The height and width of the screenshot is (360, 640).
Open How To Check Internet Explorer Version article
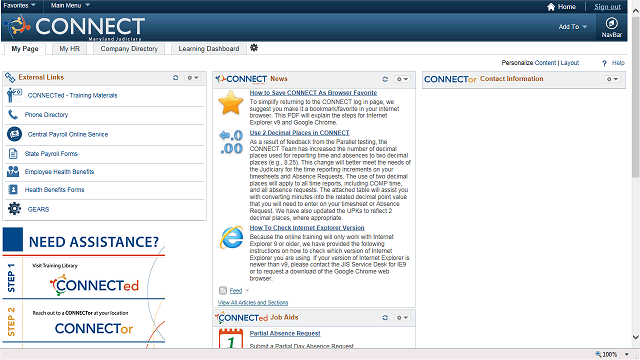point(307,228)
